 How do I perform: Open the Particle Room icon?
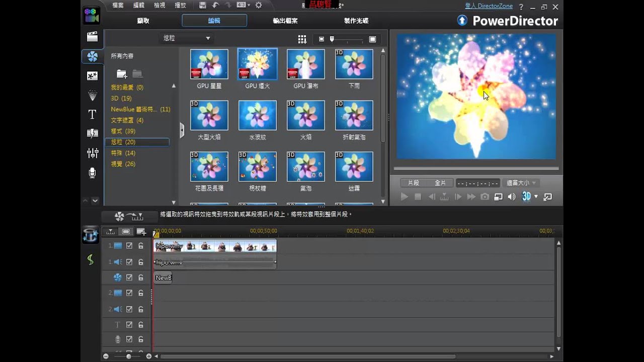point(92,95)
